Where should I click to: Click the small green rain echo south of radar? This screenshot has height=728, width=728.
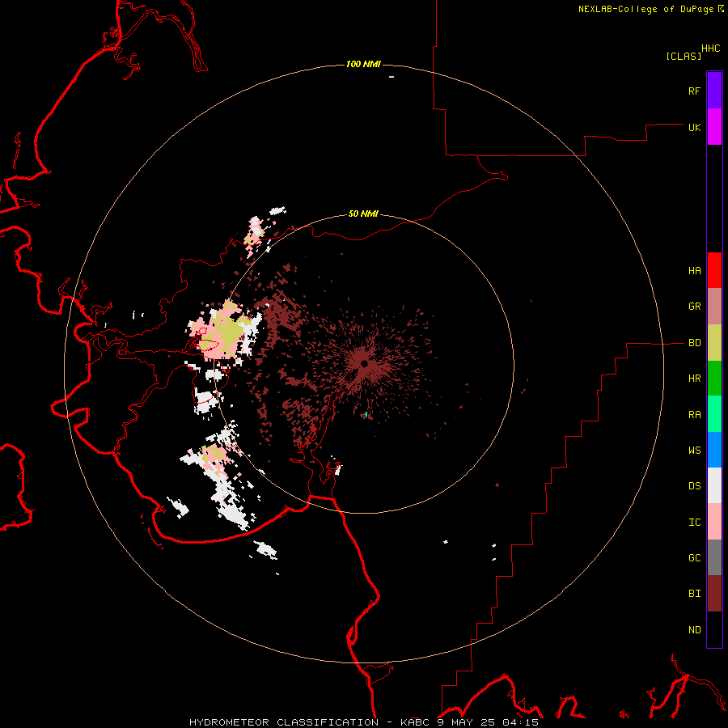366,414
